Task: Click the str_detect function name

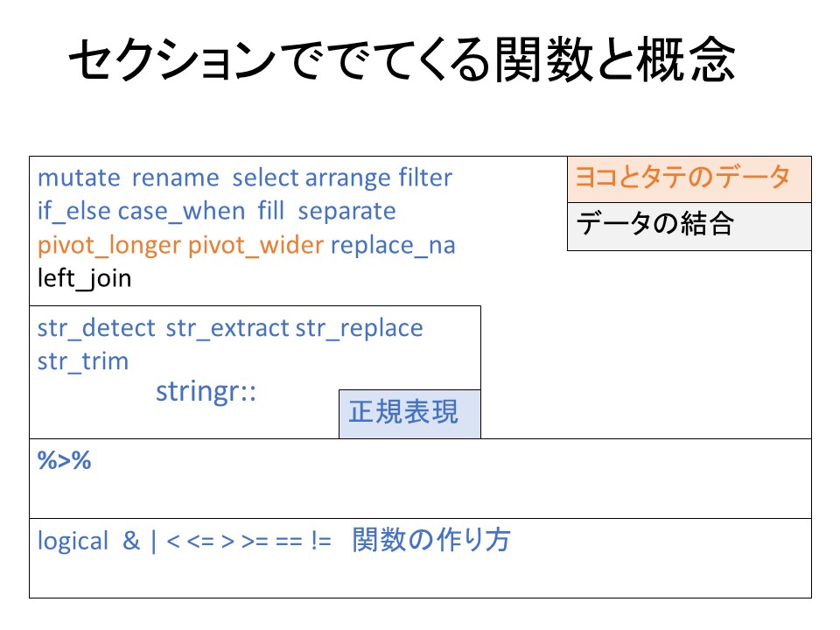Action: 96,328
